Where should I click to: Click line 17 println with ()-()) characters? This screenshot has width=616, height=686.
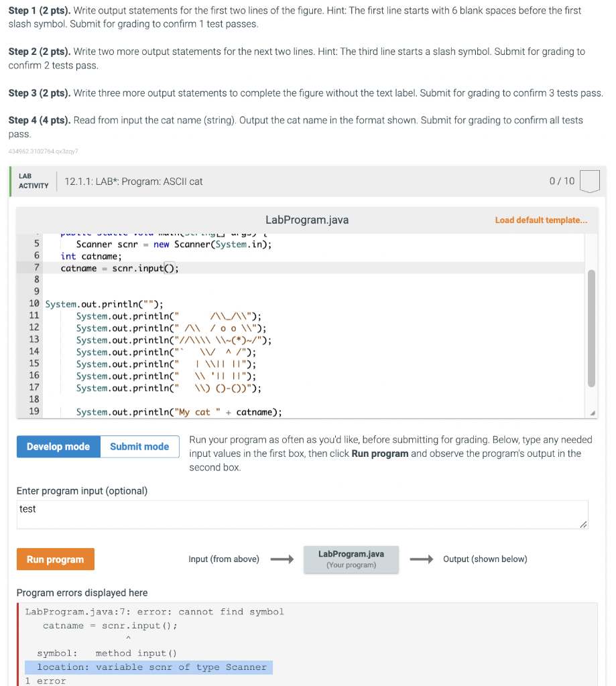pyautogui.click(x=168, y=388)
